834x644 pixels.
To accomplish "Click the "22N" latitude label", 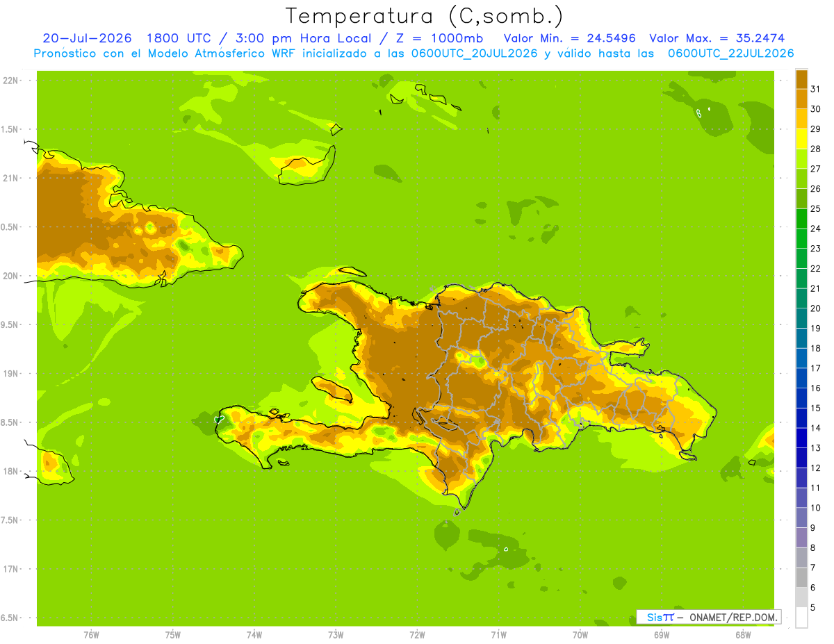I will click(10, 81).
